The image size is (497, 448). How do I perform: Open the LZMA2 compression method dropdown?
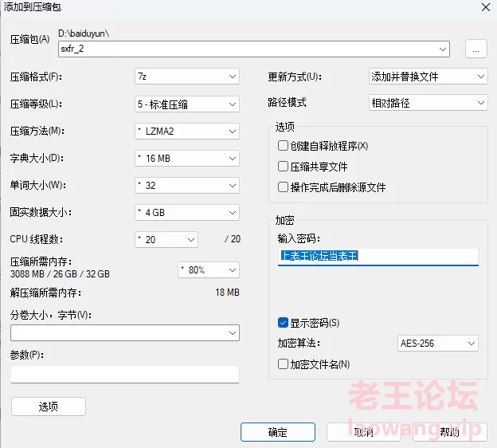[186, 131]
